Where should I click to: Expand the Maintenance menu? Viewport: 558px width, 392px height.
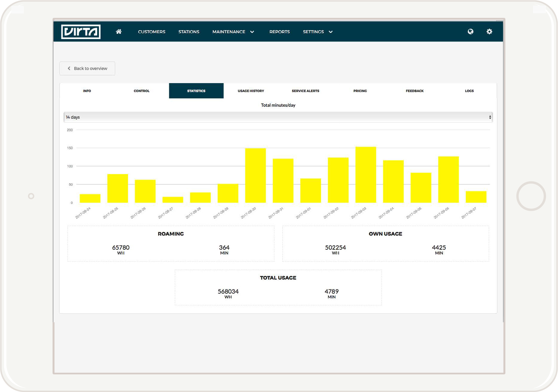[x=233, y=32]
